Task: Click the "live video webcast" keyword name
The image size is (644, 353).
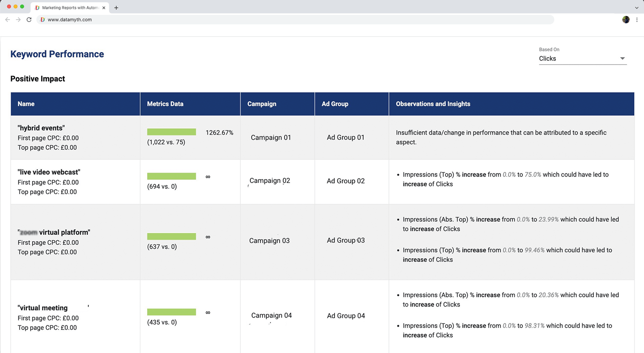Action: pos(49,172)
